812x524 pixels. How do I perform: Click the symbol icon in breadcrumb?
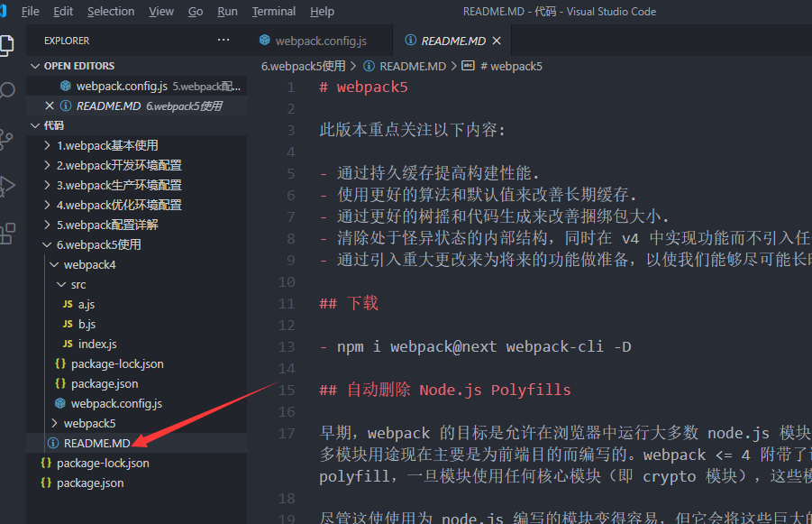[468, 65]
